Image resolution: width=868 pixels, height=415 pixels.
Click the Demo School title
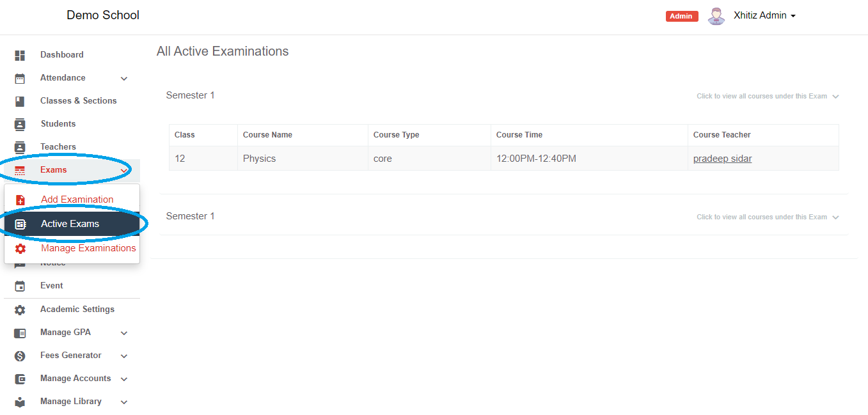pyautogui.click(x=103, y=15)
